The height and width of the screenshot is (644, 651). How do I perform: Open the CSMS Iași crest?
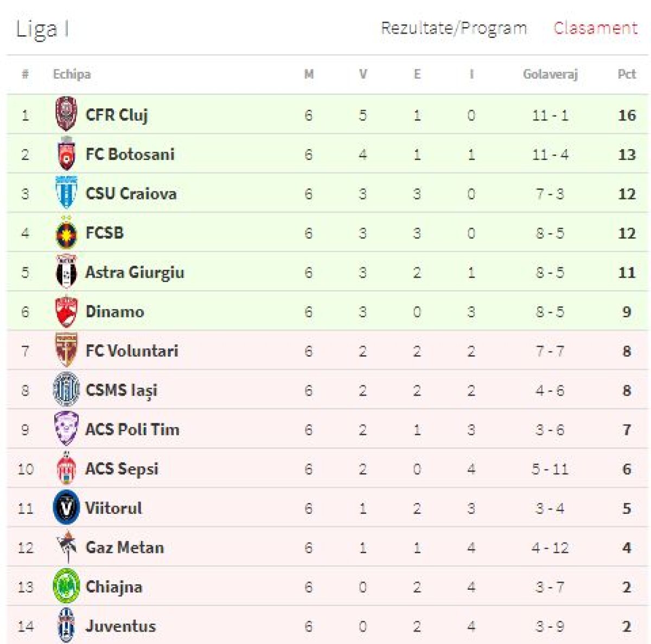tap(66, 390)
